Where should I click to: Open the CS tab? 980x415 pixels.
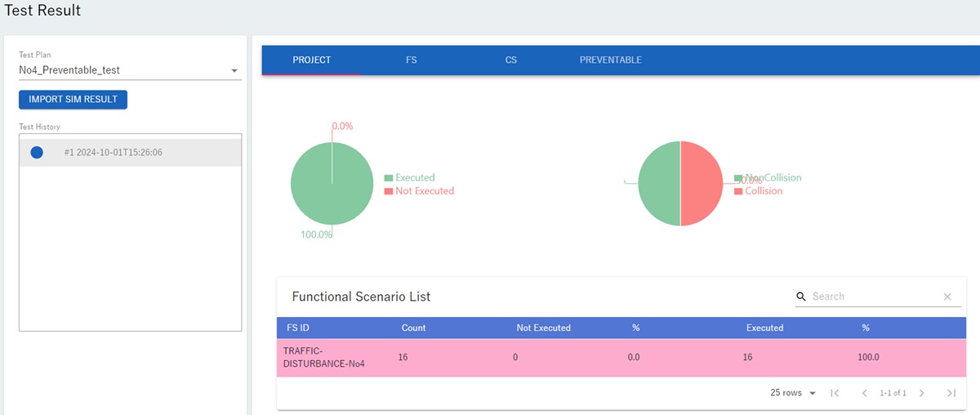pyautogui.click(x=510, y=60)
